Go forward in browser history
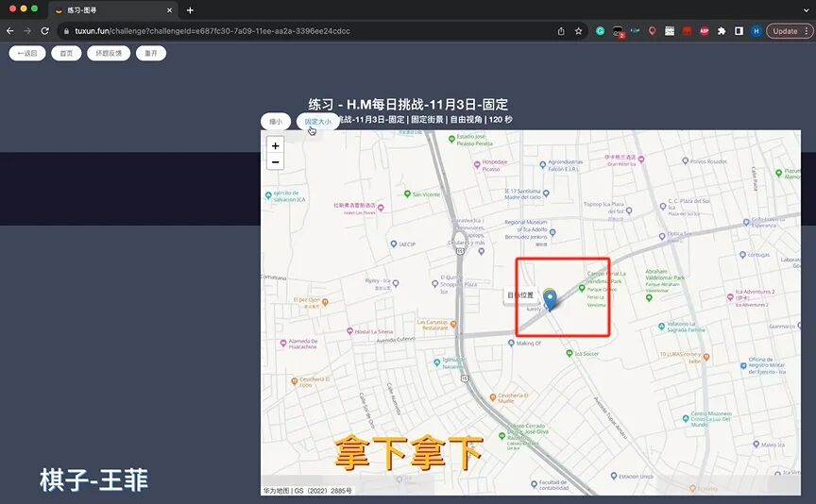Screen dimensions: 816x504 tap(27, 31)
